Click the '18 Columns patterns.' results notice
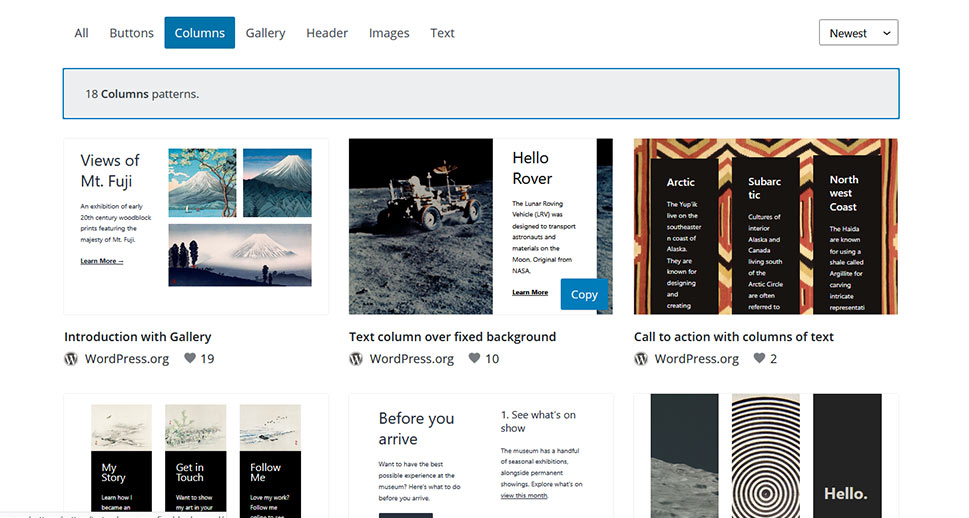The height and width of the screenshot is (518, 969). coord(481,94)
